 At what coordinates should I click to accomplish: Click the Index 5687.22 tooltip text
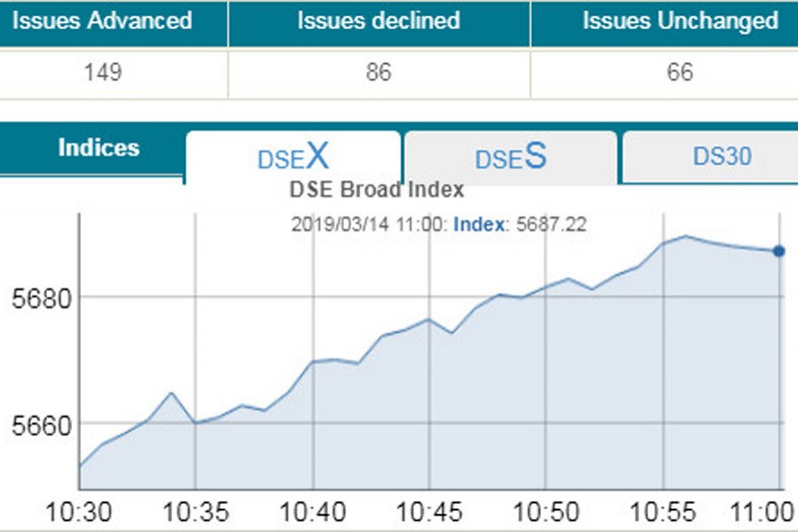tap(519, 225)
